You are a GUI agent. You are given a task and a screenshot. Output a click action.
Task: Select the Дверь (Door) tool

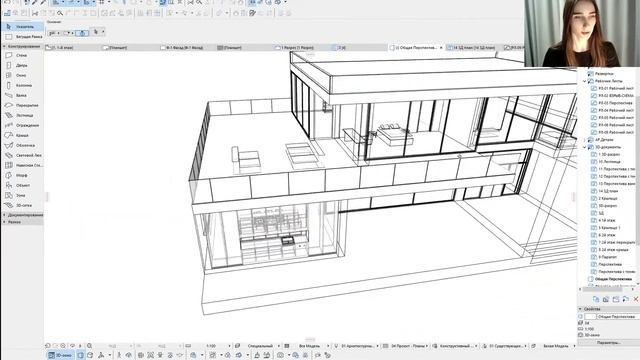[22, 65]
